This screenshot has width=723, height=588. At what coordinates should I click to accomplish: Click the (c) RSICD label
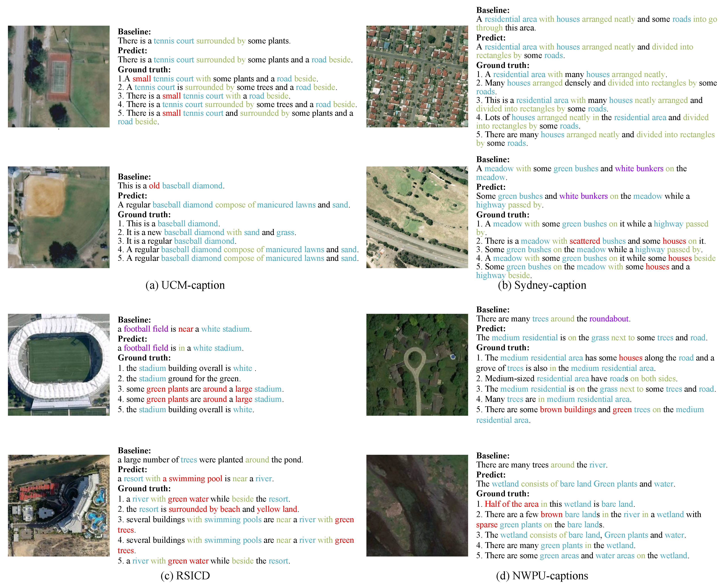(x=185, y=576)
